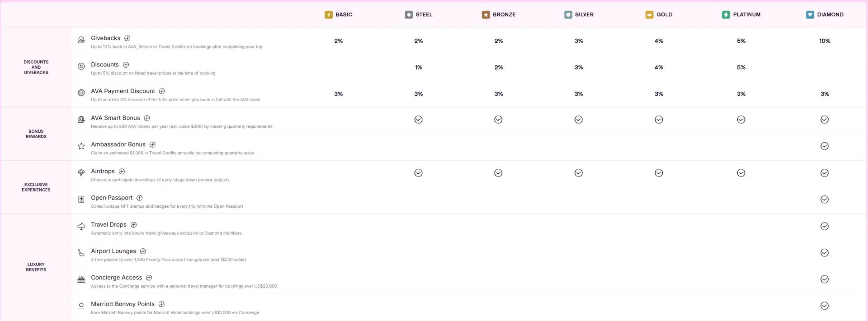Click the 10% Givebacks value under Diamond
This screenshot has height=321, width=868.
click(825, 41)
